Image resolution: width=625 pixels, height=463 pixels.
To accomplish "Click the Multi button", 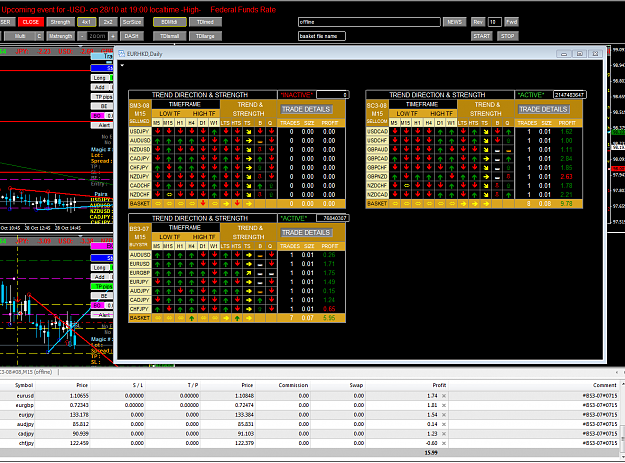I will pos(20,36).
